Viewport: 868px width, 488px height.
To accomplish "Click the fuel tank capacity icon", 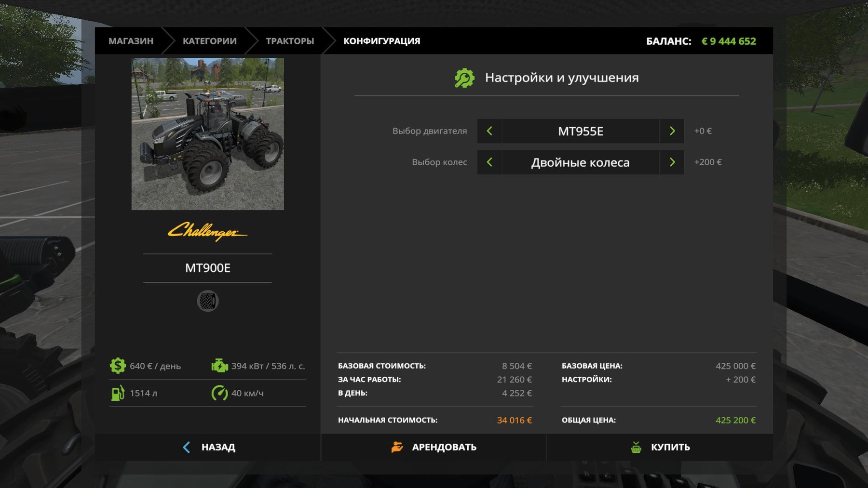I will [118, 393].
